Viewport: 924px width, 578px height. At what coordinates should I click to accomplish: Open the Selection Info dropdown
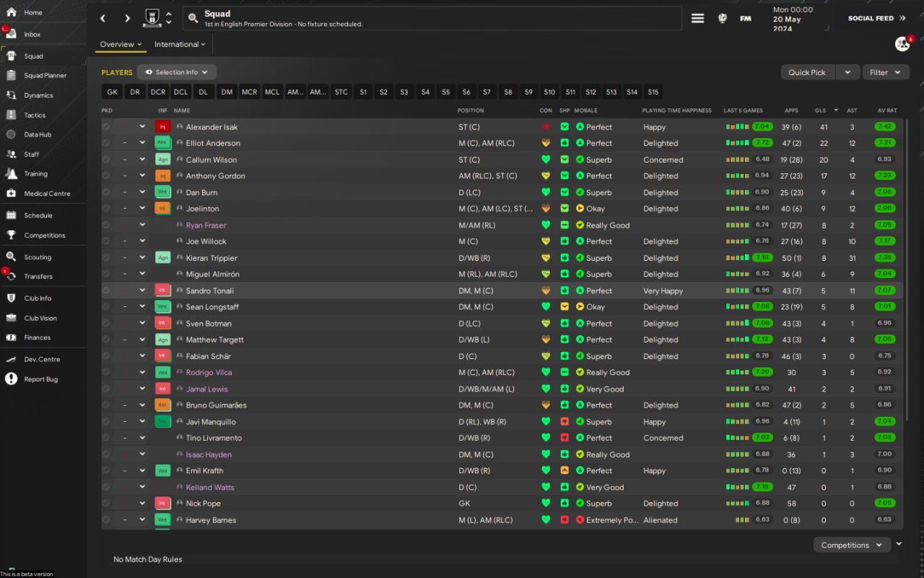177,72
